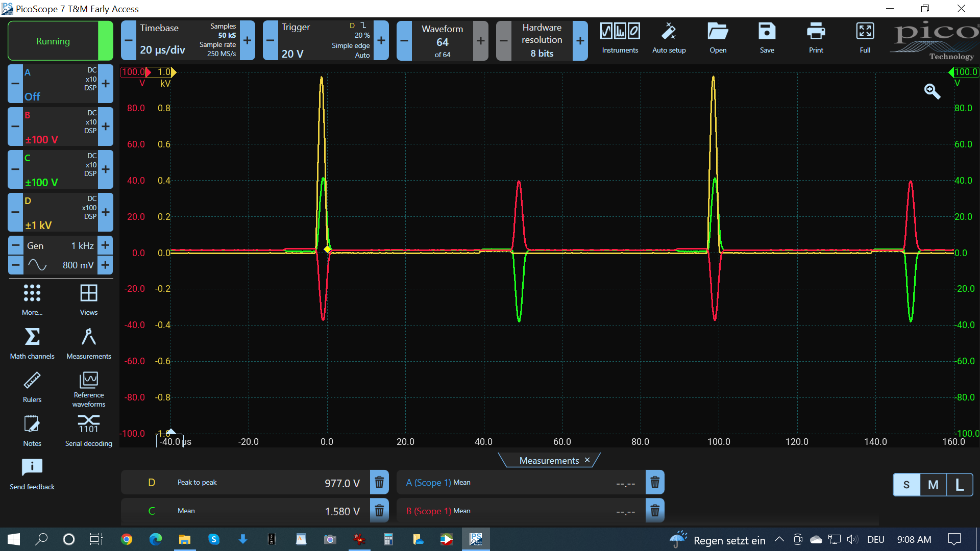Increase generator frequency with plus
Viewport: 980px width, 551px height.
click(105, 245)
